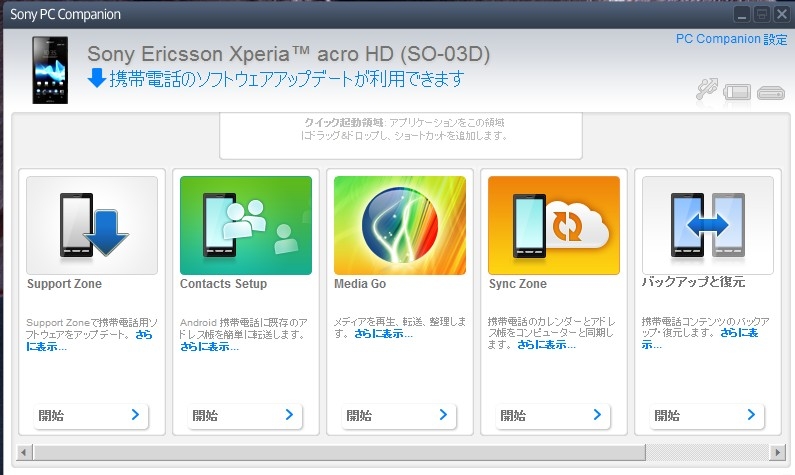The image size is (795, 475).
Task: Start backup and restore with 開始 button
Action: click(707, 416)
